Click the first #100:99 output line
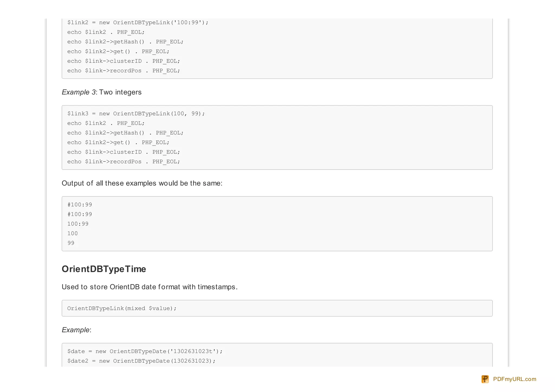The width and height of the screenshot is (555, 392). click(x=80, y=205)
